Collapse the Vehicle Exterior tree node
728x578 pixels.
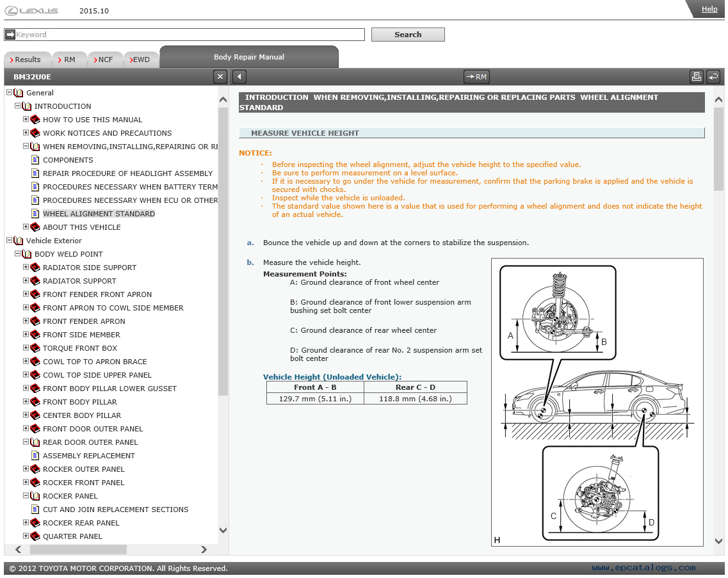(x=9, y=240)
